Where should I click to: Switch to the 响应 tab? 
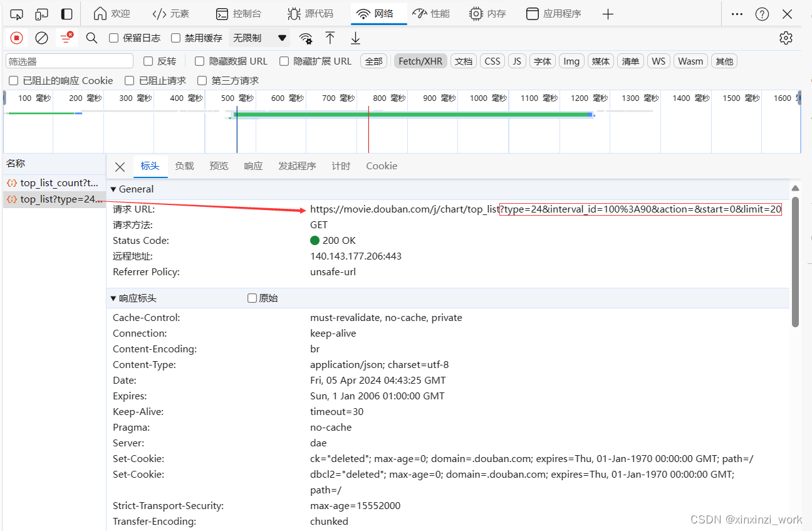[x=253, y=166]
